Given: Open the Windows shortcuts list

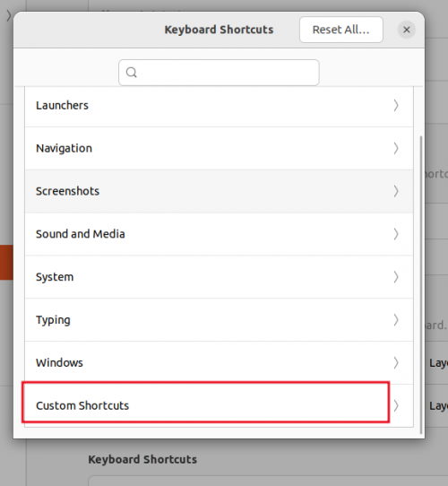Looking at the screenshot, I should click(x=219, y=362).
